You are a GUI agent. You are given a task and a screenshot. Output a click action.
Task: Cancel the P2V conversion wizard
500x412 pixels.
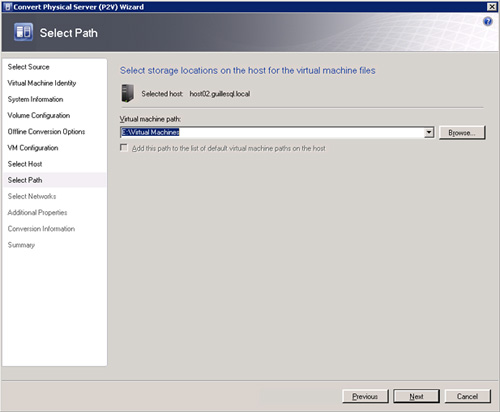pyautogui.click(x=467, y=396)
